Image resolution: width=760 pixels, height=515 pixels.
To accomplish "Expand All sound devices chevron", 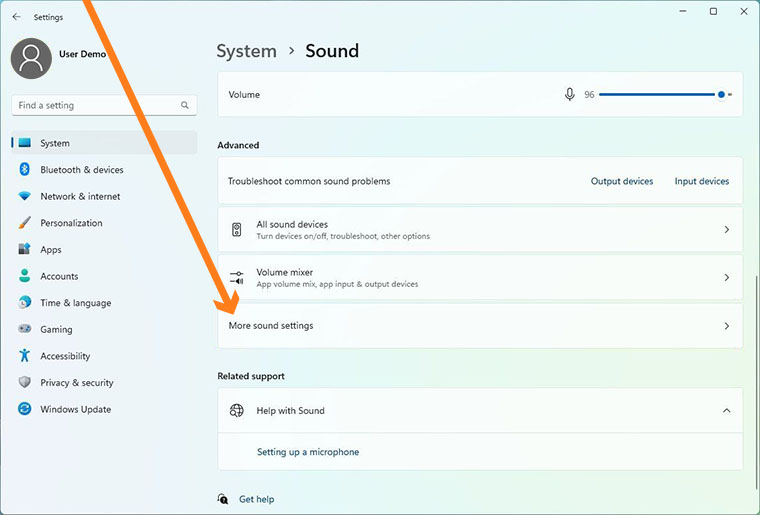I will 727,230.
